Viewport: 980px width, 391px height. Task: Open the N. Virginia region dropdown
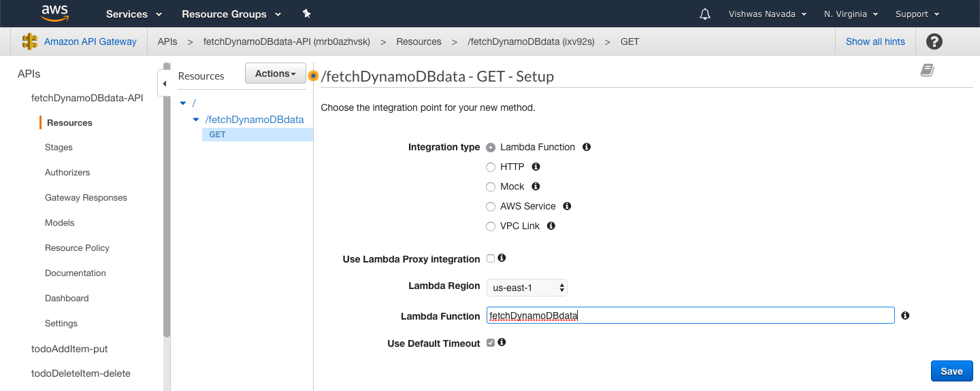tap(851, 14)
